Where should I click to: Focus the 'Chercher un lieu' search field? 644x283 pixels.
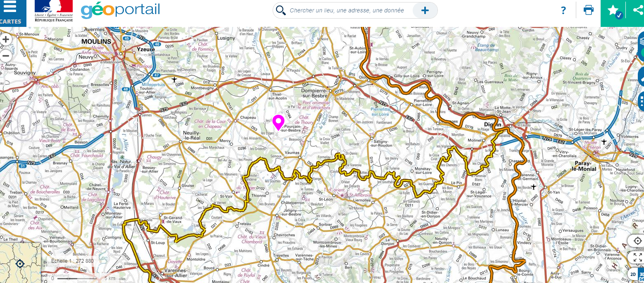click(347, 10)
